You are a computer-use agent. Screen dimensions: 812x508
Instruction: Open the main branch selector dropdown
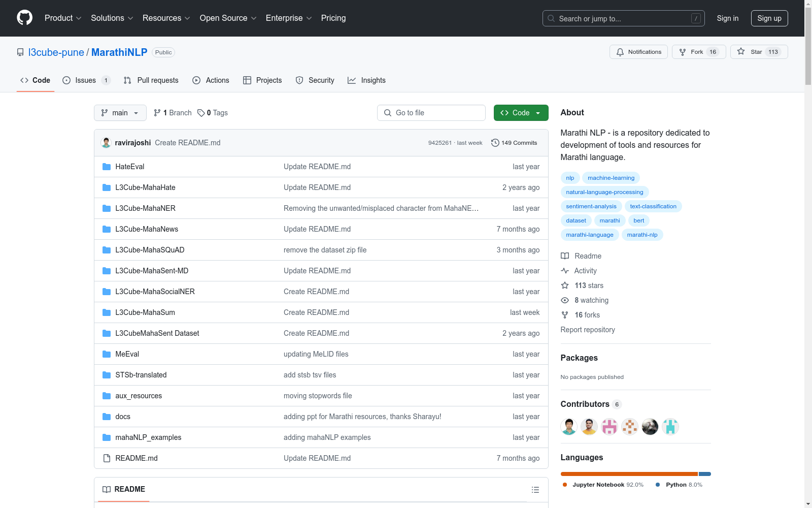pyautogui.click(x=120, y=113)
